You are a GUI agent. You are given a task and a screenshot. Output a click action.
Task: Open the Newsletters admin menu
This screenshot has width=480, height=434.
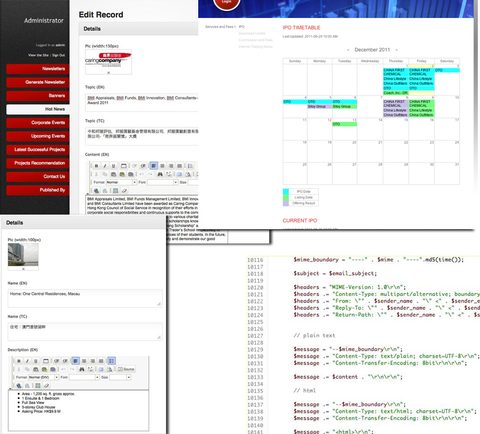pyautogui.click(x=38, y=69)
